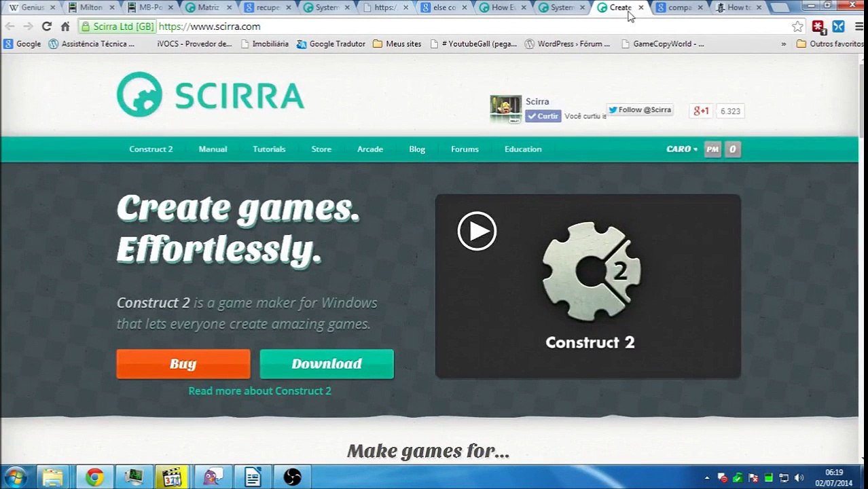The image size is (868, 489).
Task: Open the Blog nav menu item
Action: (x=417, y=149)
